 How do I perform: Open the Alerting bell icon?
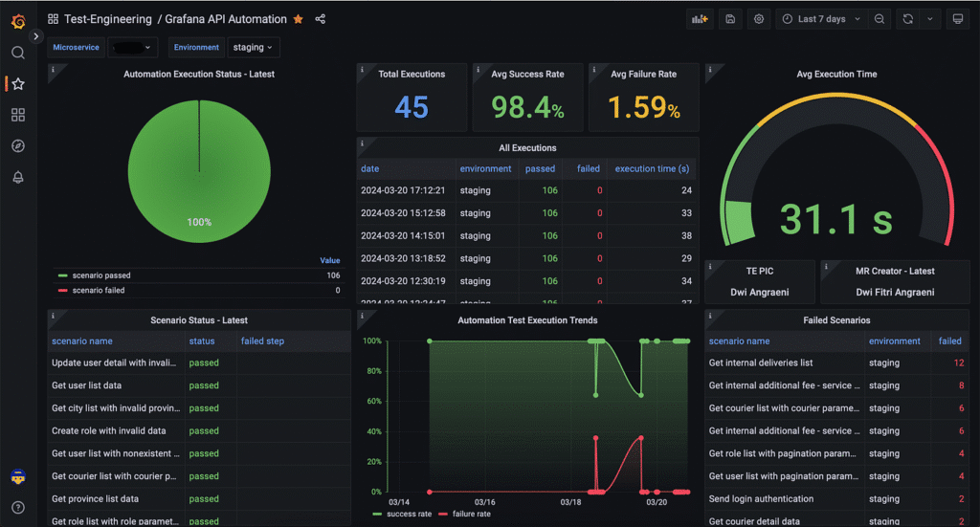click(x=18, y=177)
